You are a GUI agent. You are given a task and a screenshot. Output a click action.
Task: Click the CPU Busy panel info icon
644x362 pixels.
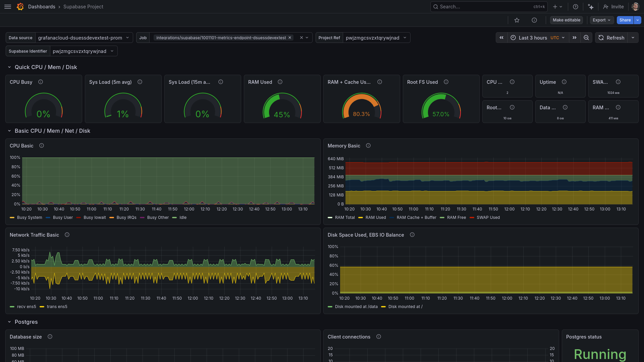click(40, 82)
